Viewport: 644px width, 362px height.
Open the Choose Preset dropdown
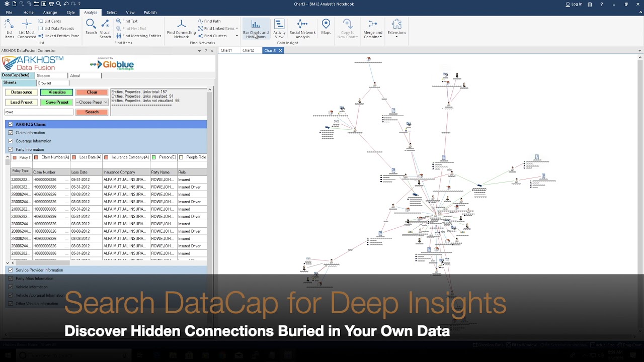(92, 102)
